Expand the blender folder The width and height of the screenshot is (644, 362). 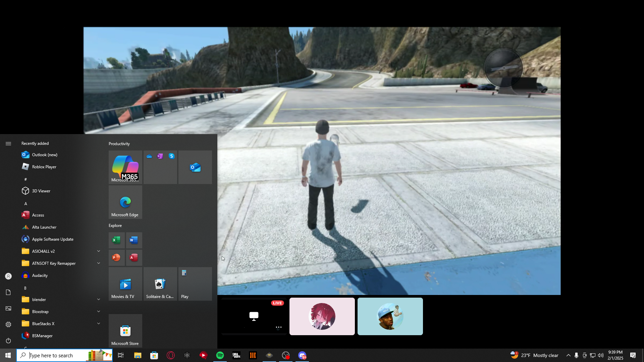98,299
